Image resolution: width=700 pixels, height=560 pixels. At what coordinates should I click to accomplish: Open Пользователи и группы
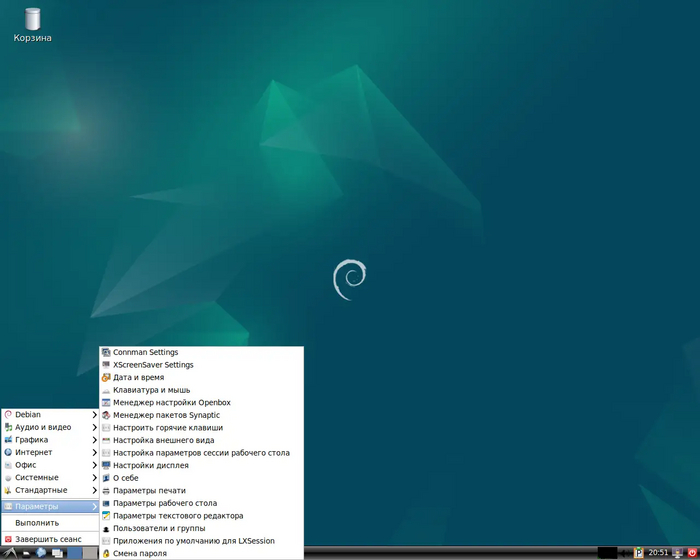201,528
